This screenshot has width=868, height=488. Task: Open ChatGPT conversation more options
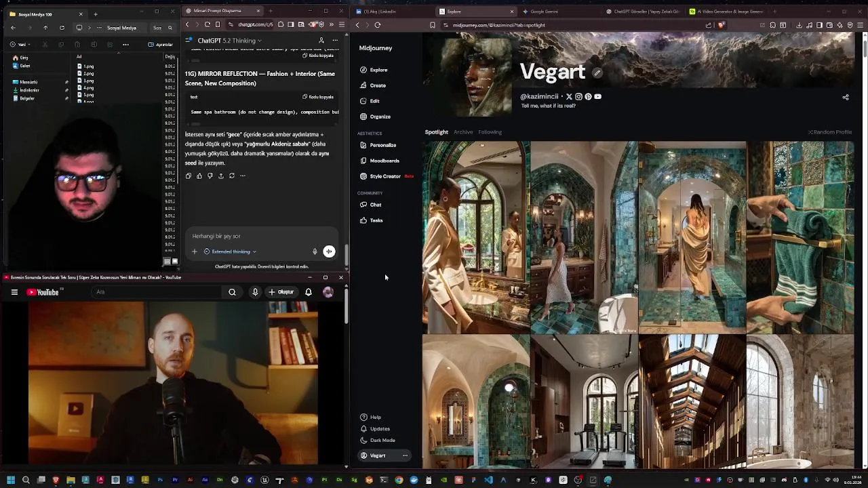click(335, 41)
